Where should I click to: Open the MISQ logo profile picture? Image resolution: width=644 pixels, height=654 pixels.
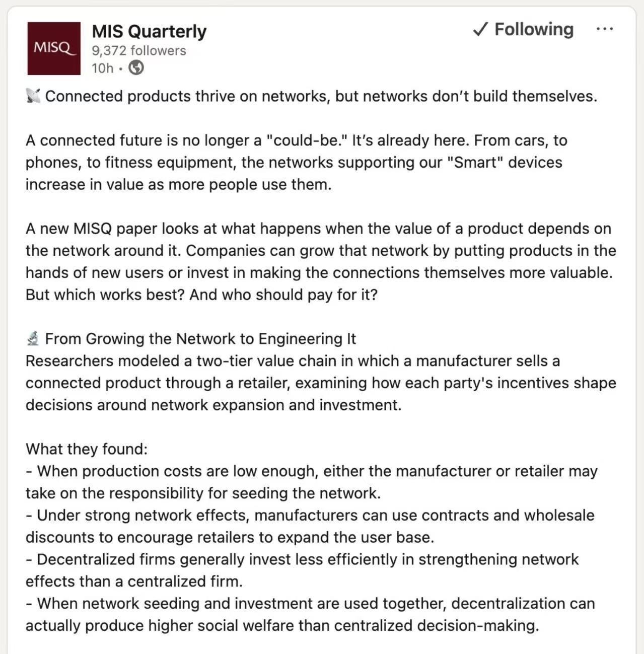point(54,48)
